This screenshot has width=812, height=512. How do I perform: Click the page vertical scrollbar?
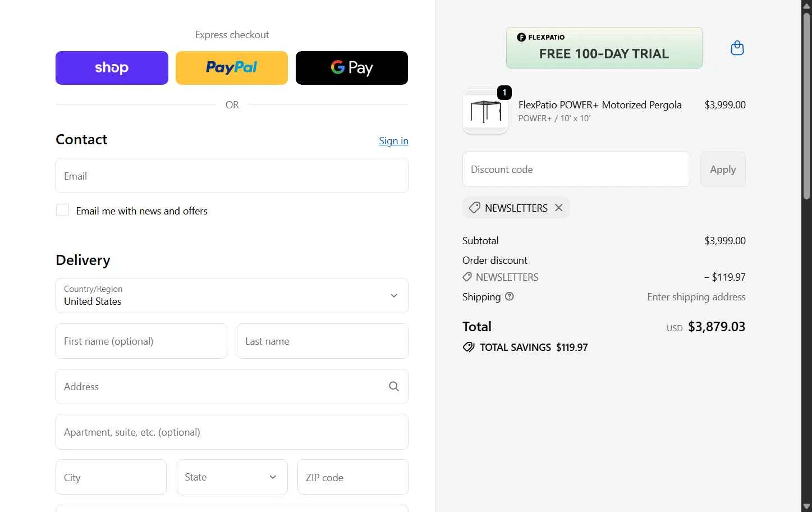(x=806, y=106)
